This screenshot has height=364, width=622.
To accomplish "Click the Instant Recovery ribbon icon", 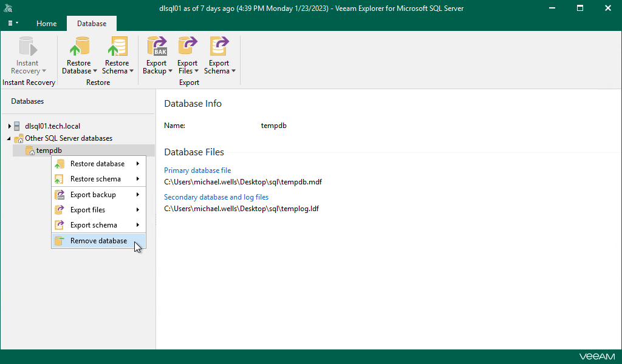I will pyautogui.click(x=28, y=46).
